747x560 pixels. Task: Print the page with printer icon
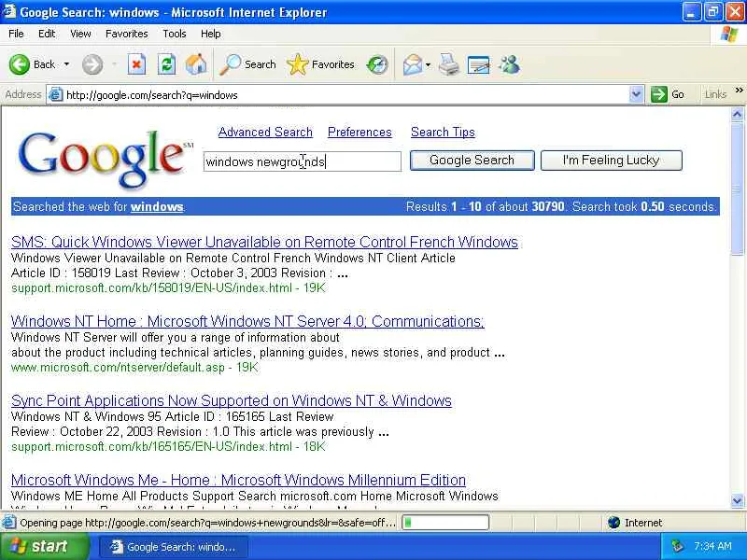[449, 64]
